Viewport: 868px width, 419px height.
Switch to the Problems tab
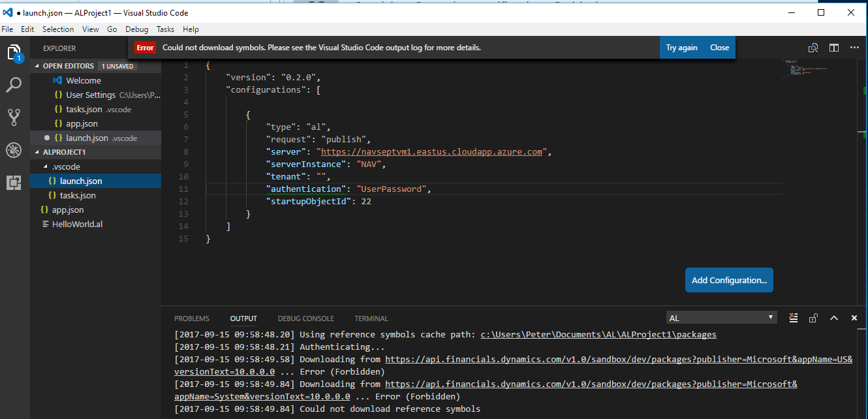pyautogui.click(x=192, y=318)
